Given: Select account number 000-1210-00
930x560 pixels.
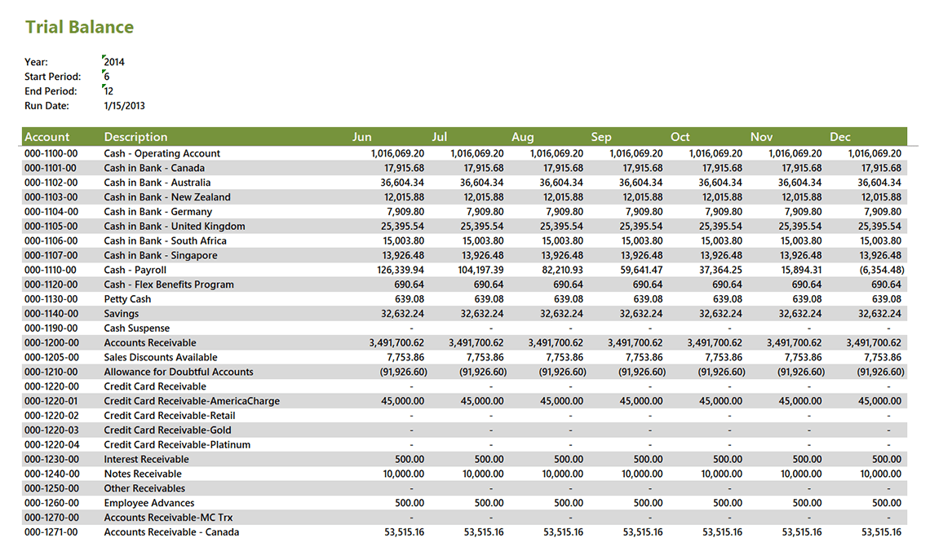Looking at the screenshot, I should point(51,373).
